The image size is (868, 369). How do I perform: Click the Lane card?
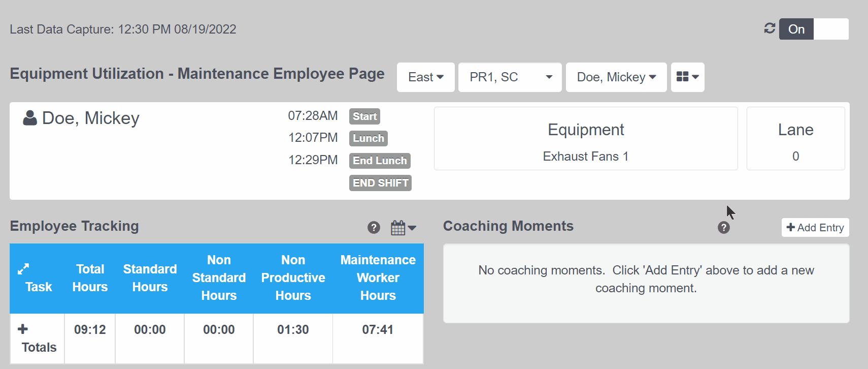tap(795, 138)
